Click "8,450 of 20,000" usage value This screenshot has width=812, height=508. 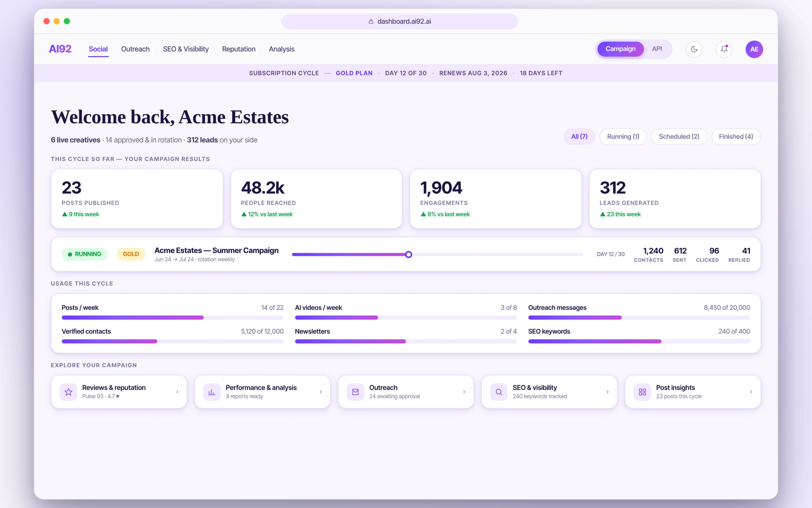click(x=727, y=308)
